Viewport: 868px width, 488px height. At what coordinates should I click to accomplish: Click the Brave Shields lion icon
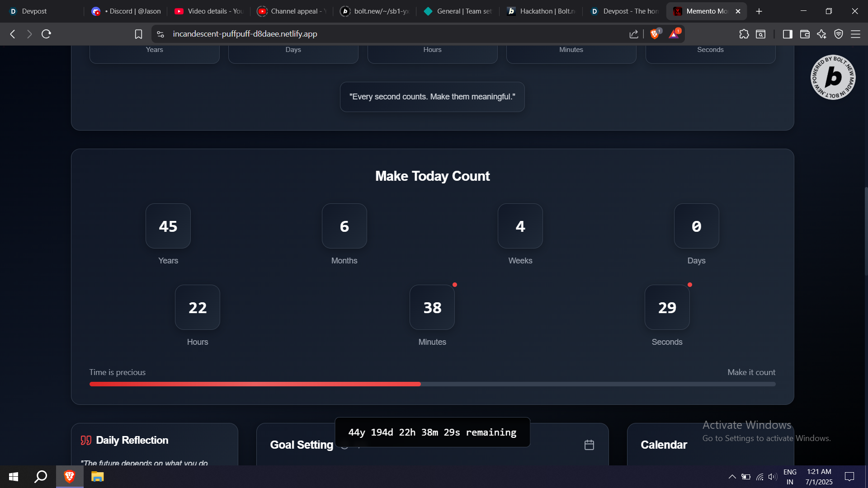(654, 34)
